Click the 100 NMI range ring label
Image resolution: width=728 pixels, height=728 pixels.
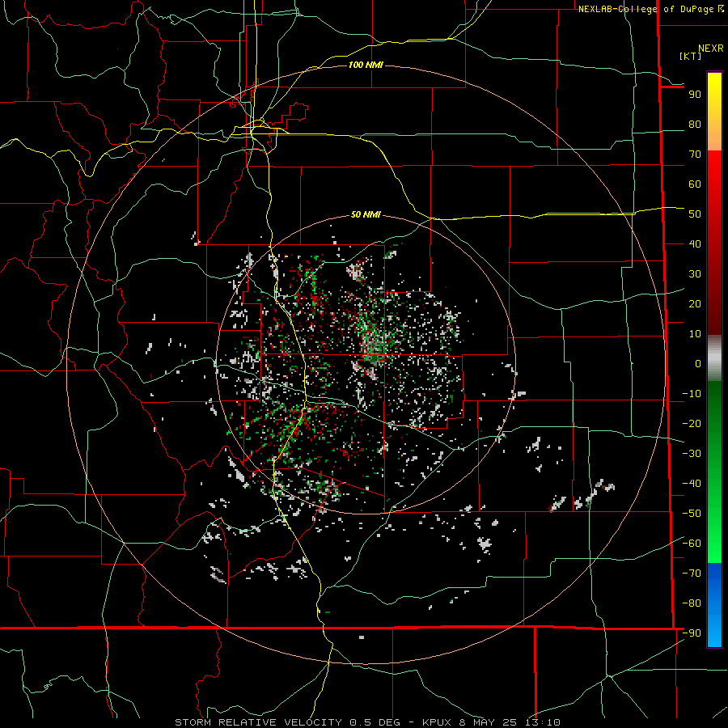(366, 65)
